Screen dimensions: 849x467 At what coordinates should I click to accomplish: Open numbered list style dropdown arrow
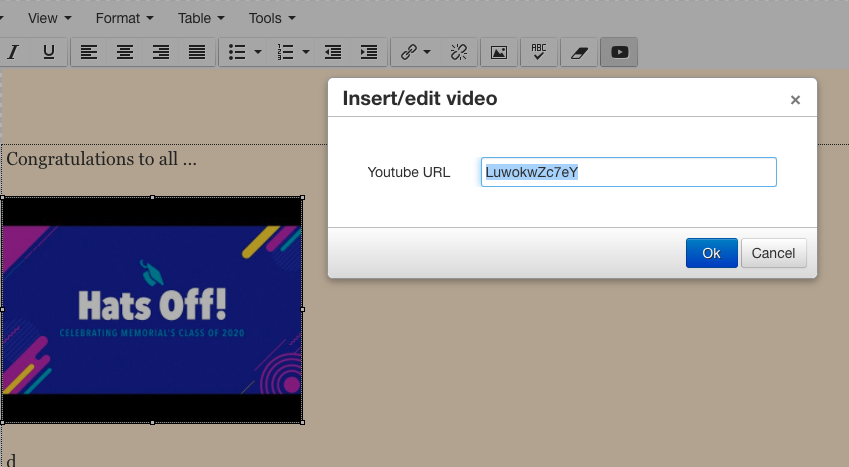pyautogui.click(x=306, y=52)
